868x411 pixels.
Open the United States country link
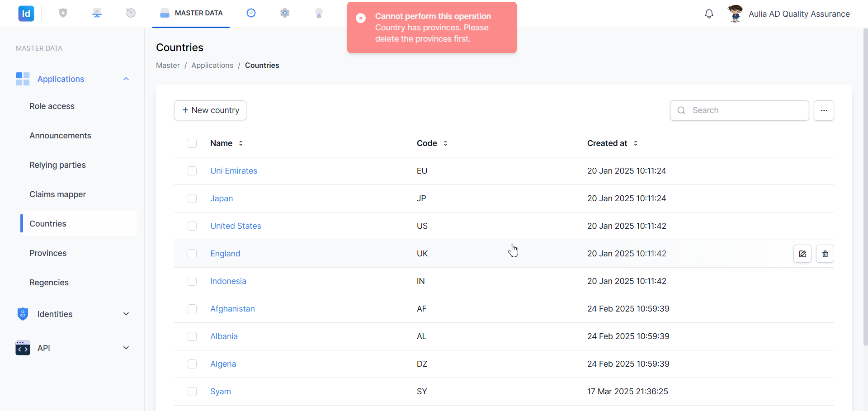pyautogui.click(x=236, y=226)
